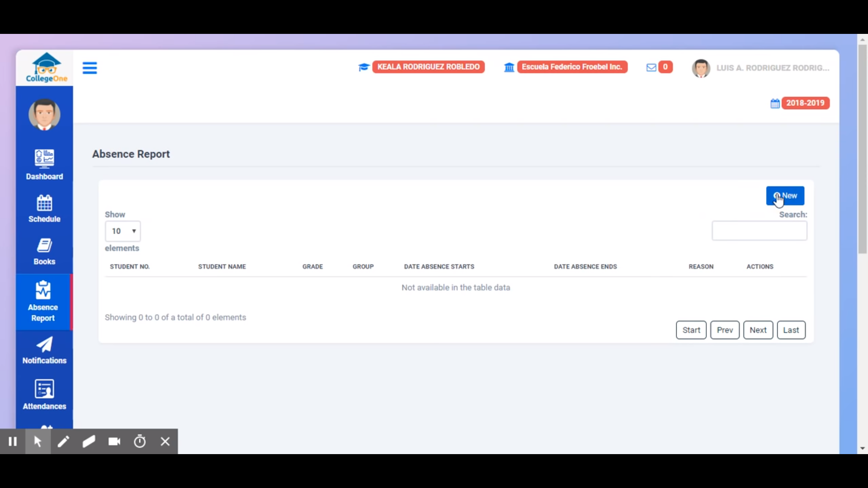Open Schedule in the sidebar
Viewport: 868px width, 488px height.
pos(44,208)
